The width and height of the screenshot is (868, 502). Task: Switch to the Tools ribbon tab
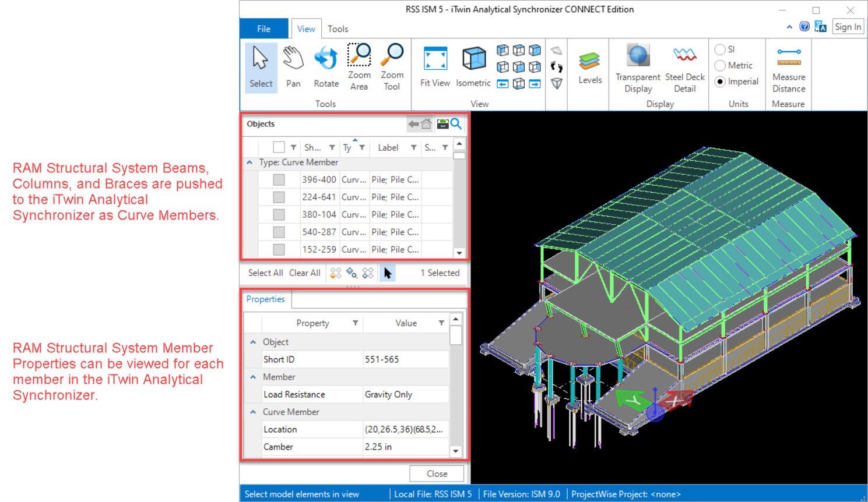click(338, 29)
